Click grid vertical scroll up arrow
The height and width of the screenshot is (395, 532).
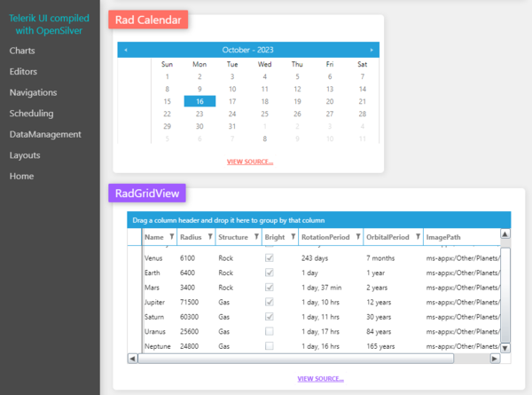click(x=505, y=234)
